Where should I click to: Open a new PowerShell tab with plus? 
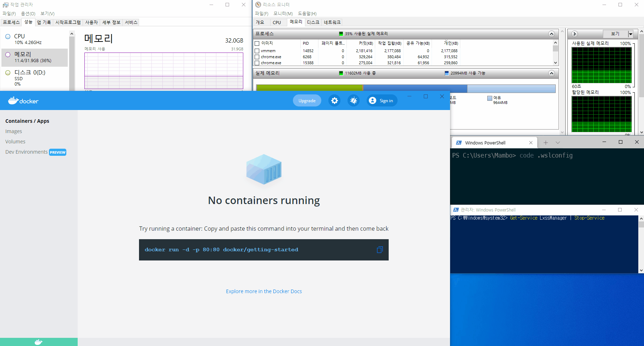click(x=546, y=143)
